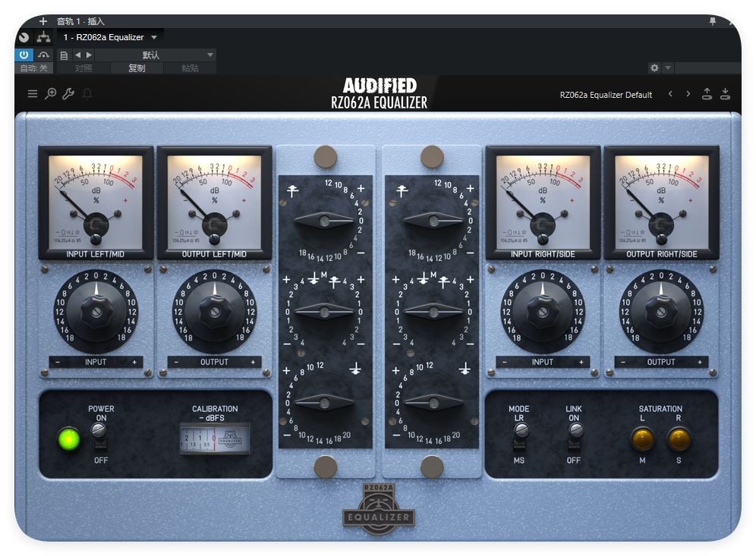Open the wrench settings icon
Screen dimensions: 756x556
pos(68,93)
